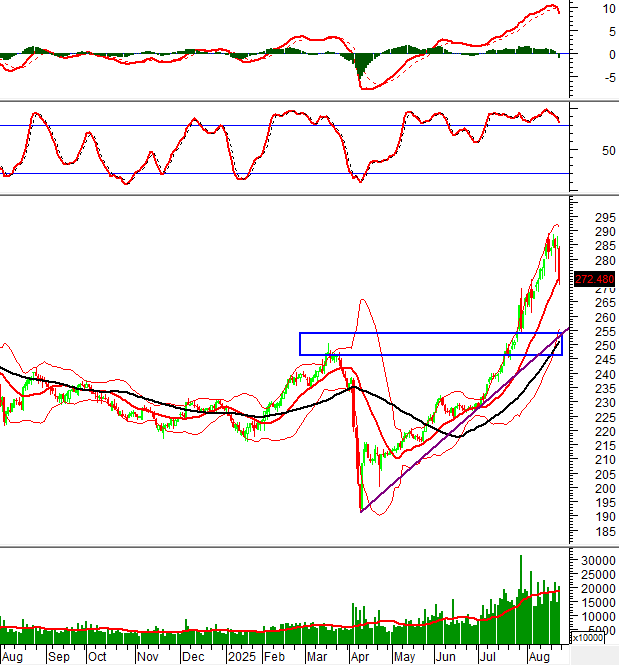Click the 290 price axis label
This screenshot has height=665, width=619.
605,232
